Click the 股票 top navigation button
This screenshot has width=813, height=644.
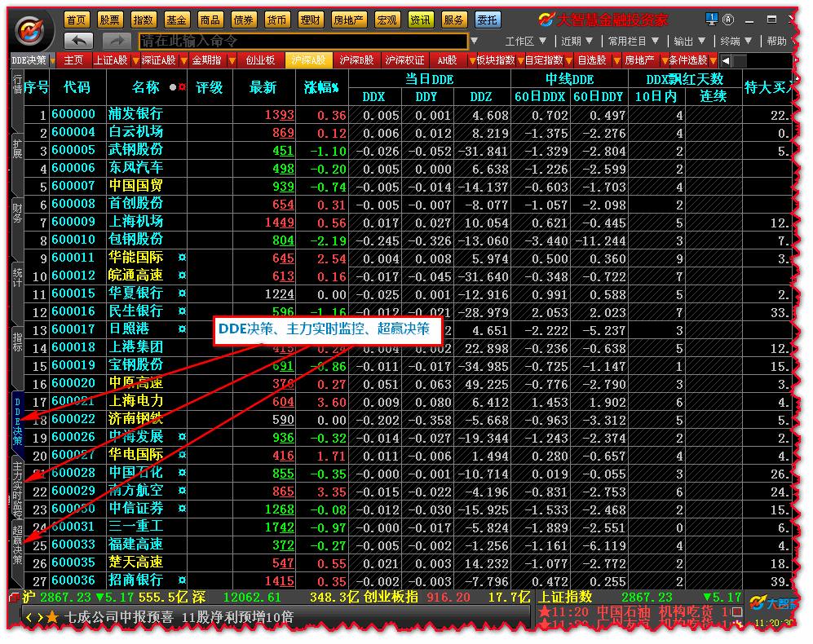[x=109, y=20]
